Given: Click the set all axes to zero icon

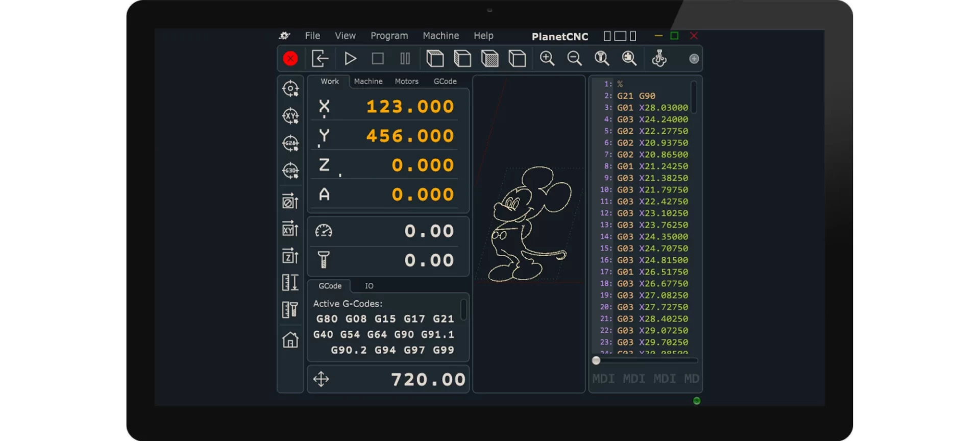Looking at the screenshot, I should [290, 201].
